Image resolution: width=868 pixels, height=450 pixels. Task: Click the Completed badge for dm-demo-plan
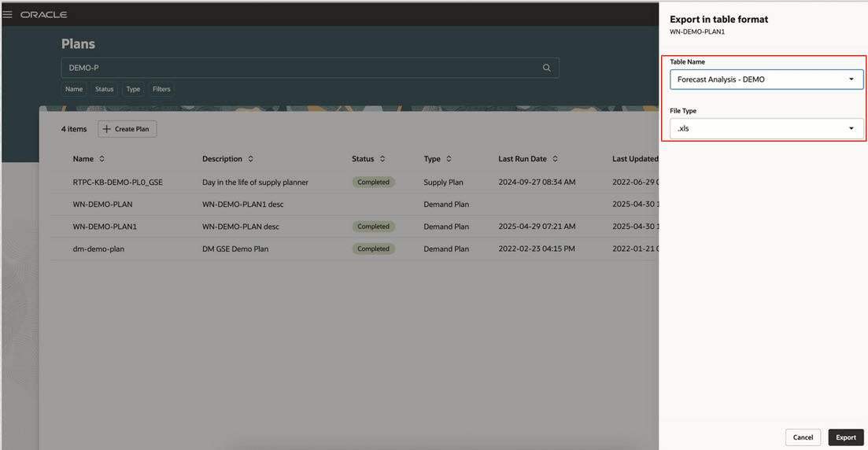pos(373,249)
